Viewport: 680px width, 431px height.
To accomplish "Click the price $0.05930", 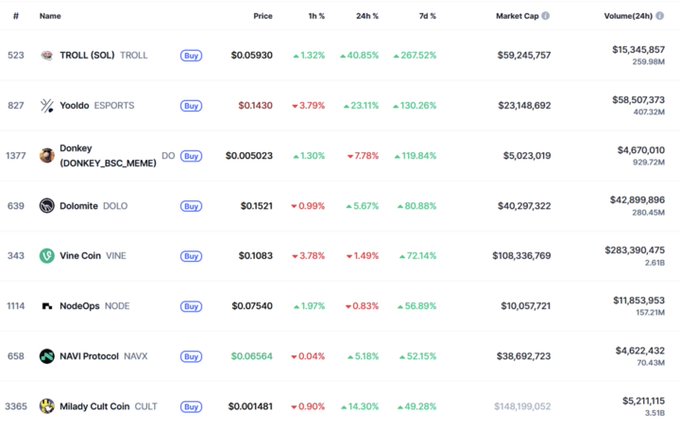I will coord(252,55).
